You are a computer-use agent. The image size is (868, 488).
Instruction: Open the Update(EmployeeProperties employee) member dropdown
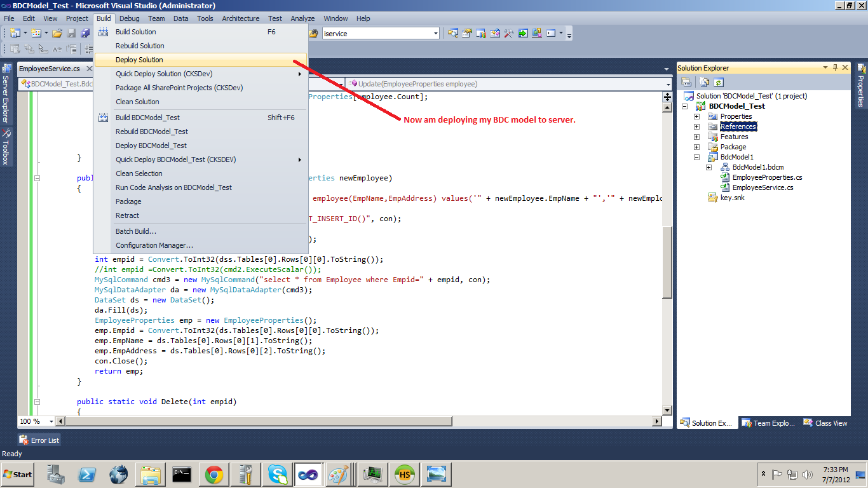(668, 84)
